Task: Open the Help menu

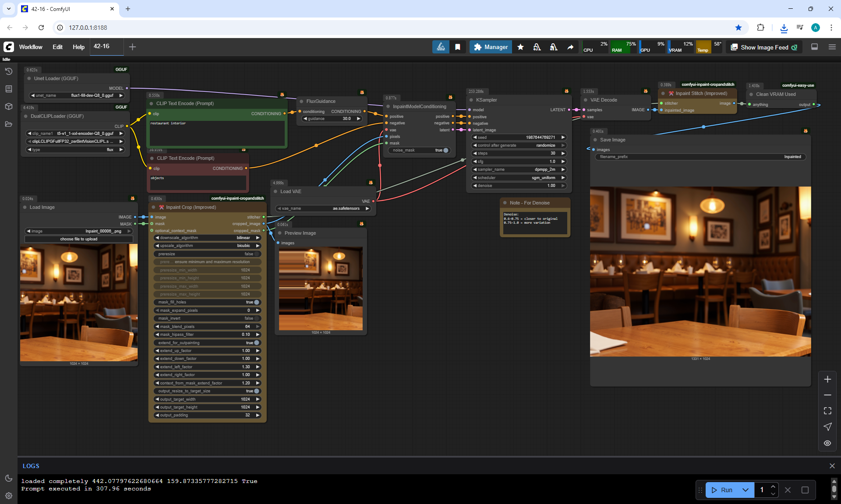Action: pyautogui.click(x=78, y=47)
